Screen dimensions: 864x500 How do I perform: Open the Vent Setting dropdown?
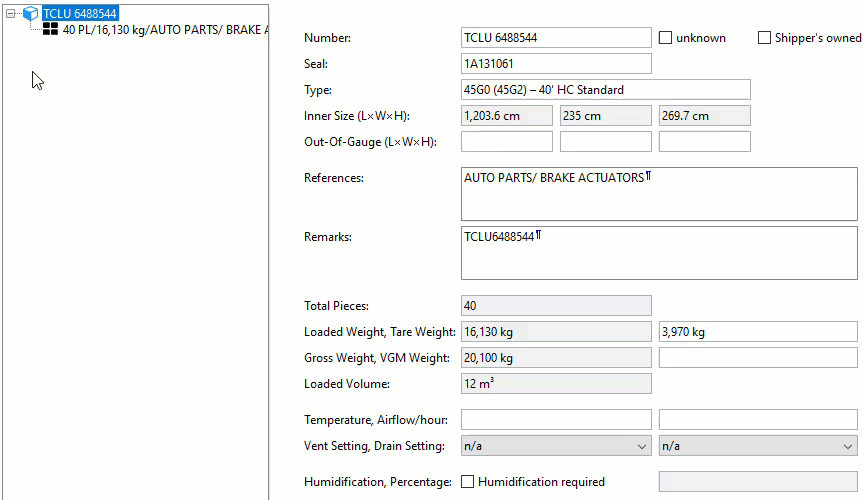(555, 446)
